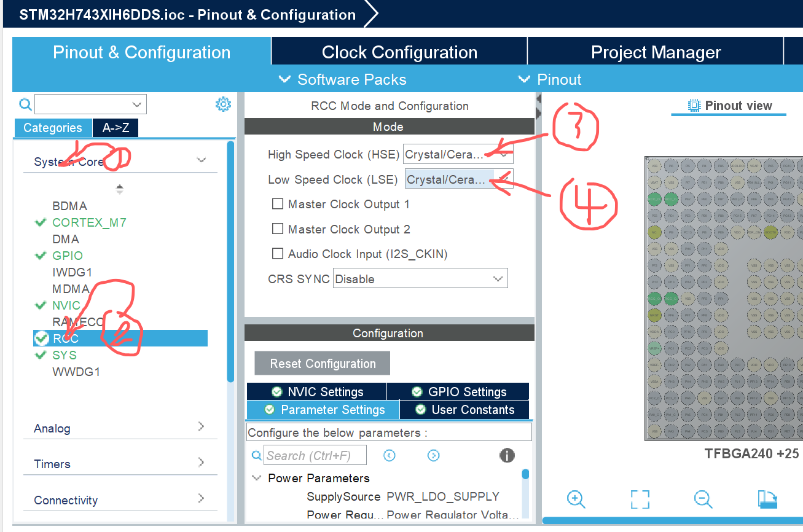The width and height of the screenshot is (803, 532).
Task: Click the Pinout view chip icon
Action: click(x=694, y=105)
